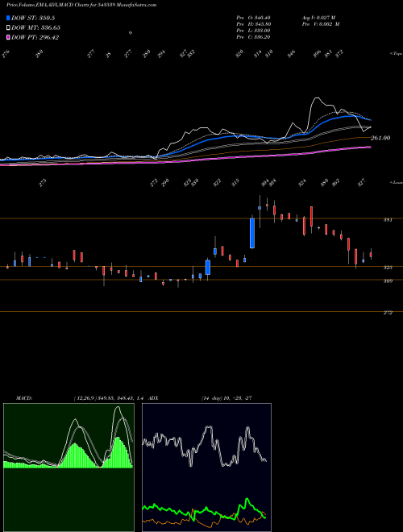The height and width of the screenshot is (532, 403).
Task: Click the 'Pre L: 333.00' value
Action: click(253, 31)
